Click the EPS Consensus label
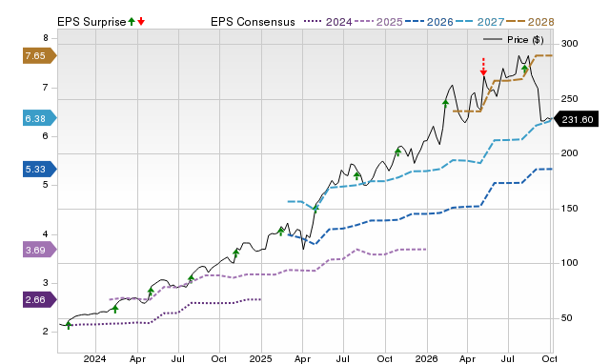This screenshot has width=610, height=364. tap(253, 22)
